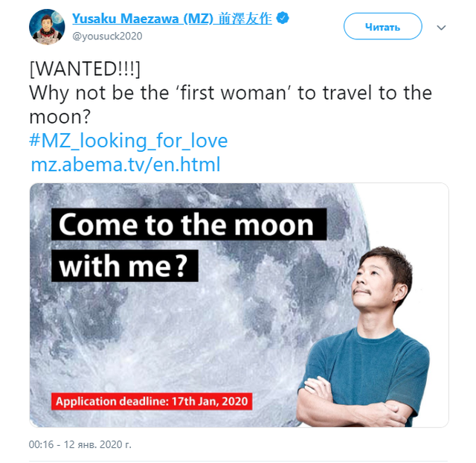Click the @yousuck2020 handle
Image resolution: width=476 pixels, height=463 pixels.
(107, 36)
